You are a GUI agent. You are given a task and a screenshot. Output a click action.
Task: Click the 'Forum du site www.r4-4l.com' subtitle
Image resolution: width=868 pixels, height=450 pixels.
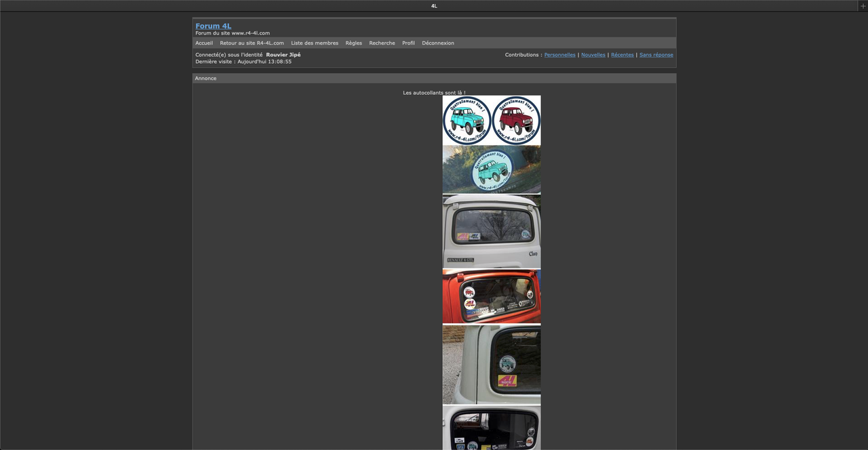click(233, 33)
